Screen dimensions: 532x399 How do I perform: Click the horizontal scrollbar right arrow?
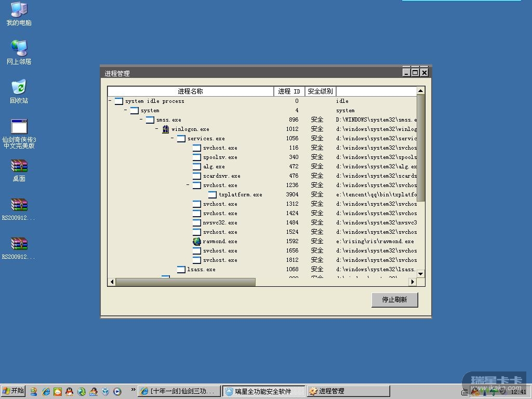pos(413,282)
